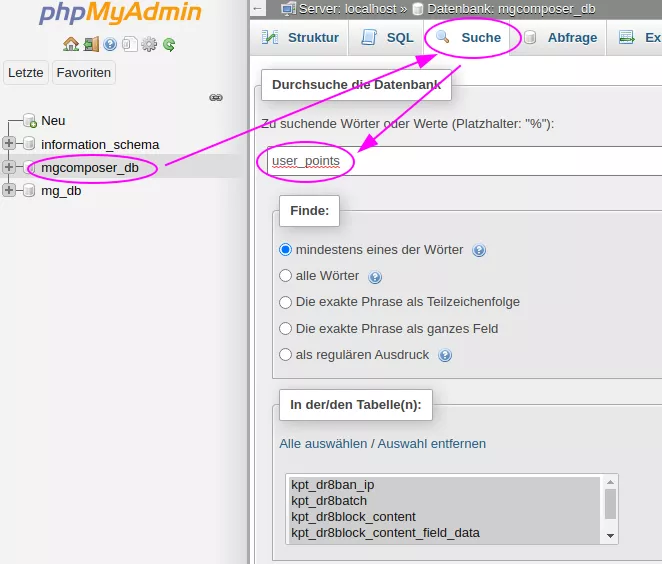Click the Abfrage tab database icon
The image size is (662, 564).
pos(530,38)
